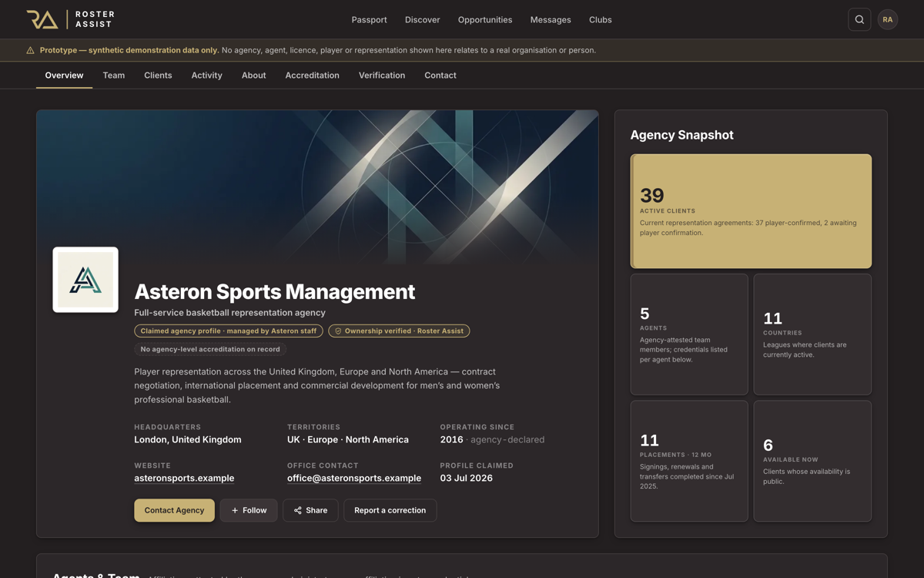Click the Contact Agency button
The width and height of the screenshot is (924, 578).
[x=175, y=510]
